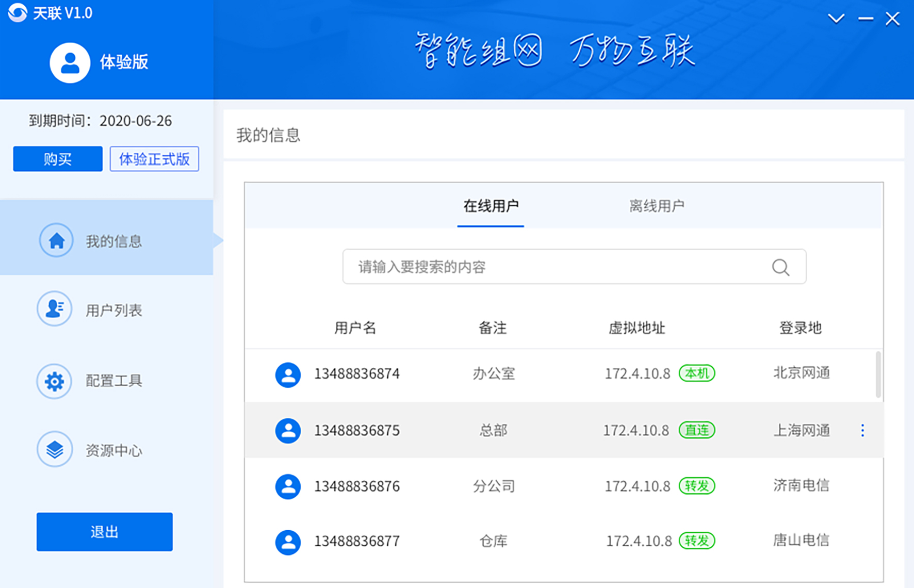Click the user list vertical scrollbar
The height and width of the screenshot is (588, 914).
pos(878,374)
